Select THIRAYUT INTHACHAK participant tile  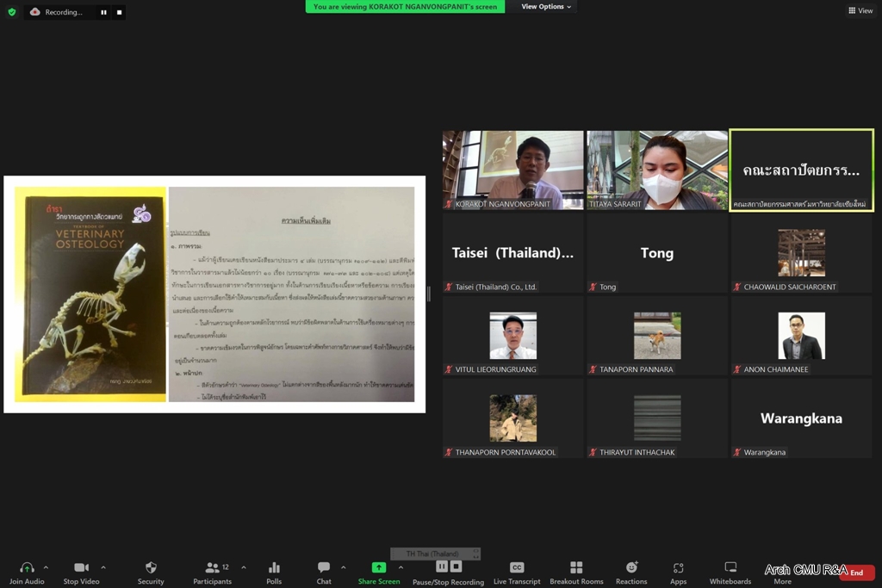(x=657, y=418)
